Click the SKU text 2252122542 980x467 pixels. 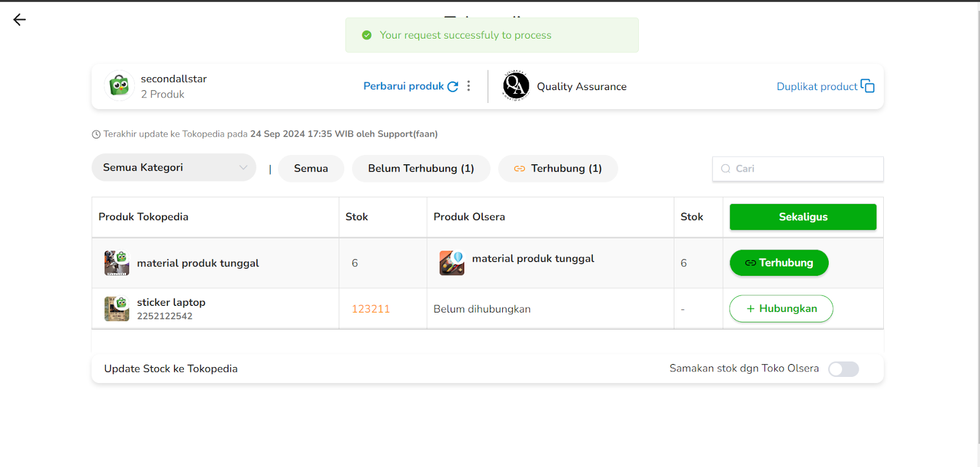tap(165, 316)
